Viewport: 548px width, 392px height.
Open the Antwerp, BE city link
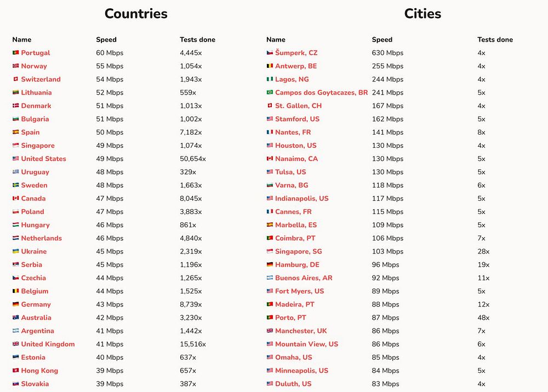296,66
